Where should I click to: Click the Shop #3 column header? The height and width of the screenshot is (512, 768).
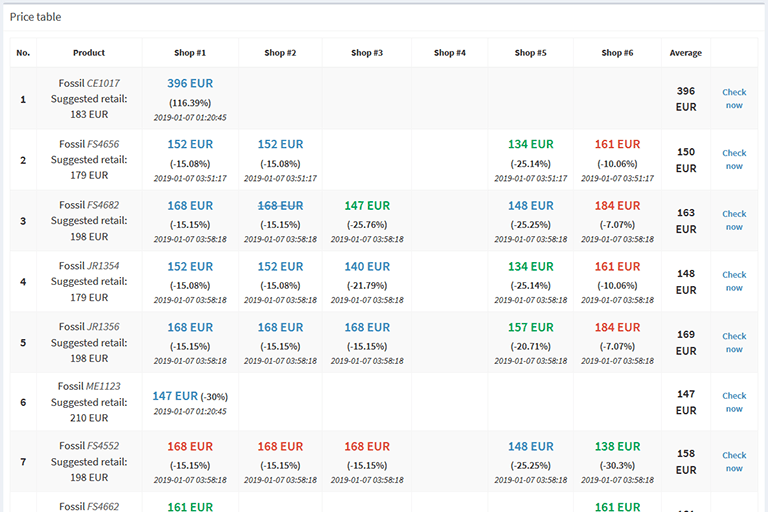[367, 52]
